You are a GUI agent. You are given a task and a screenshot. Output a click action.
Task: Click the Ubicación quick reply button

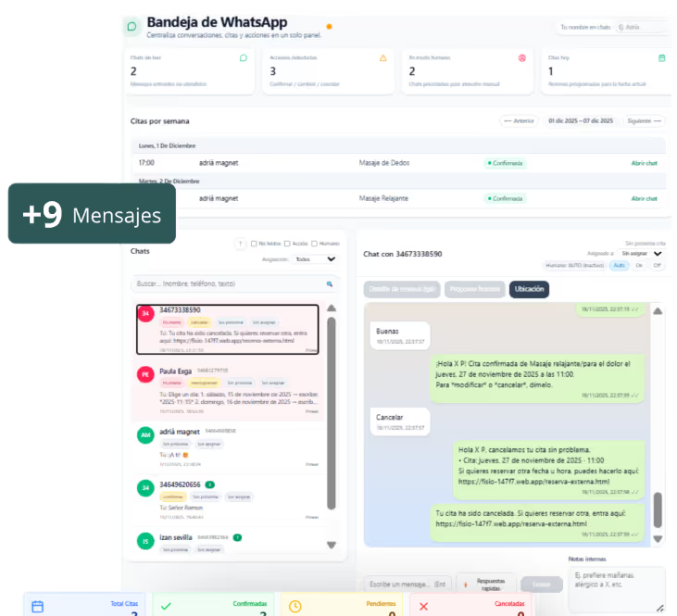(x=529, y=289)
